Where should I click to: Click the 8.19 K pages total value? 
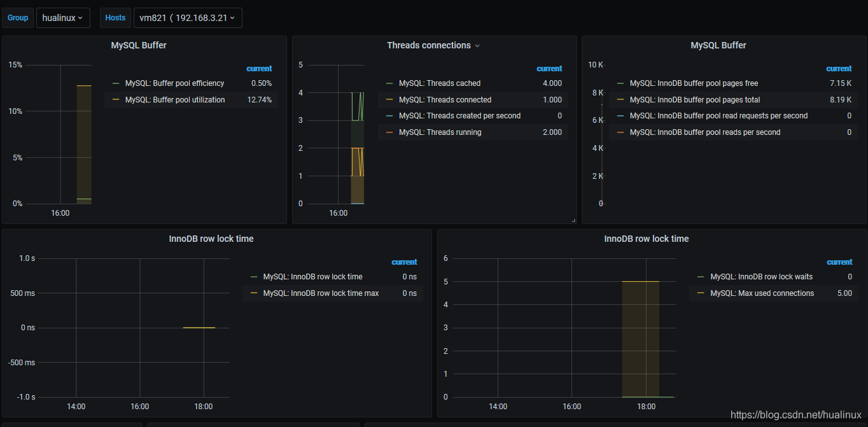click(x=841, y=100)
